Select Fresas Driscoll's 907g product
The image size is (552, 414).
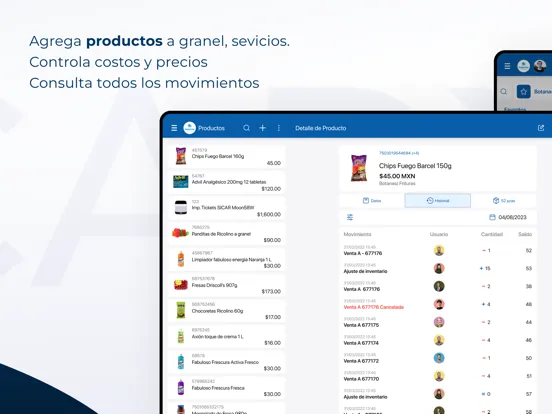226,286
